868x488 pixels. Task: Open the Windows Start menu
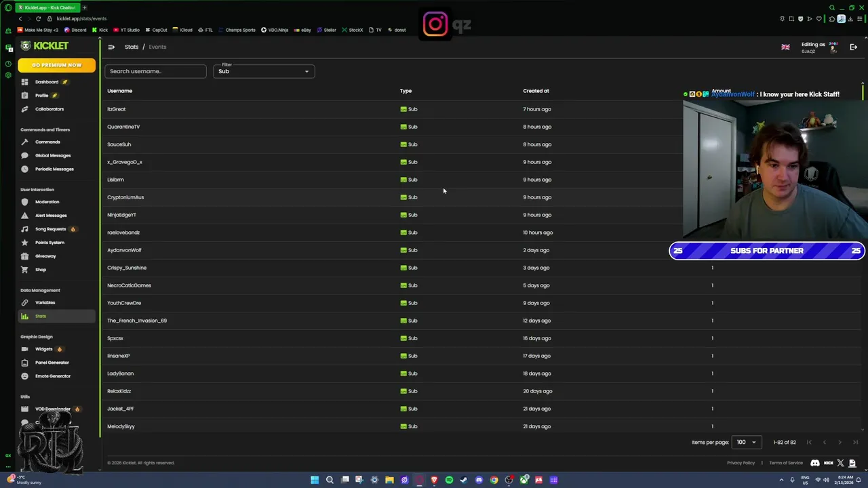coord(315,480)
